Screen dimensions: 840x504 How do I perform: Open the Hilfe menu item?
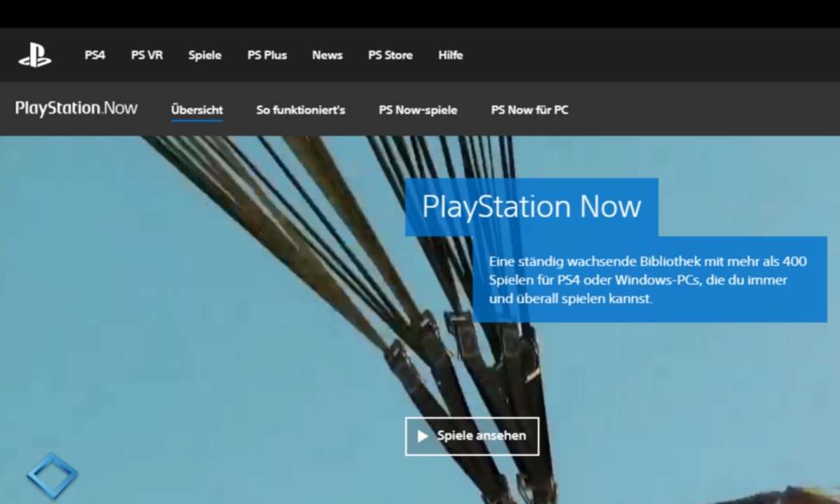coord(451,55)
